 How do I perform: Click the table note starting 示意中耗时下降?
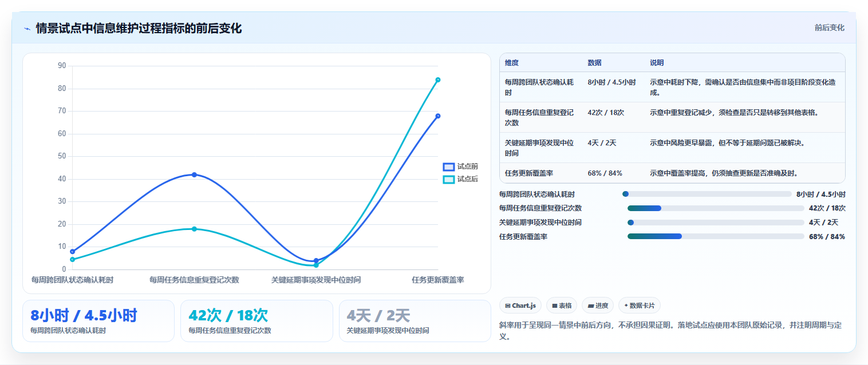[x=744, y=87]
